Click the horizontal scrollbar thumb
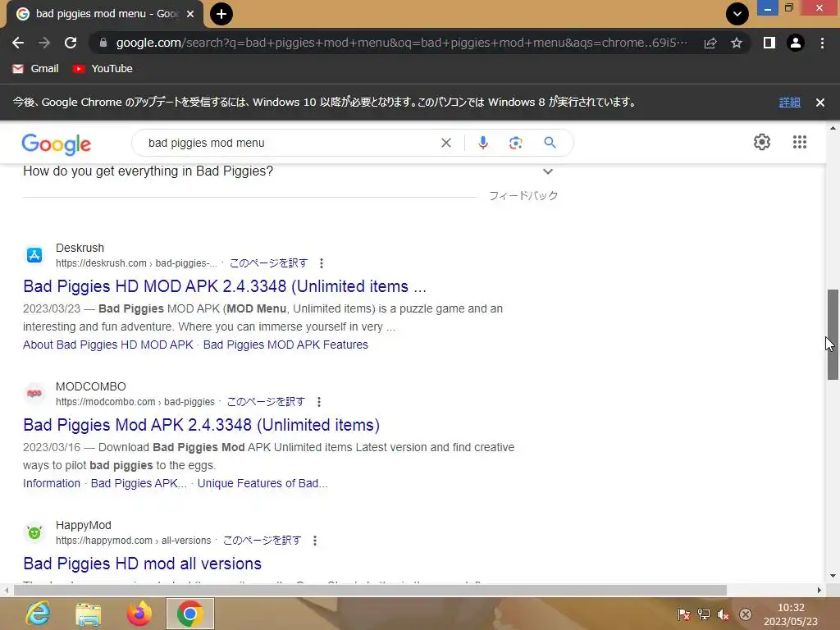Screen dimensions: 840x630 tap(370, 591)
